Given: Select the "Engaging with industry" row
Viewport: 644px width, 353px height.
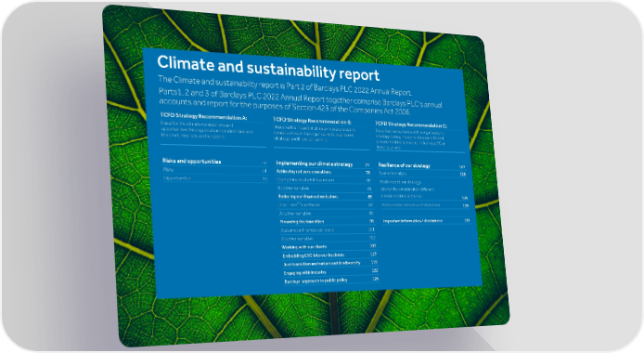Looking at the screenshot, I should pyautogui.click(x=331, y=272).
